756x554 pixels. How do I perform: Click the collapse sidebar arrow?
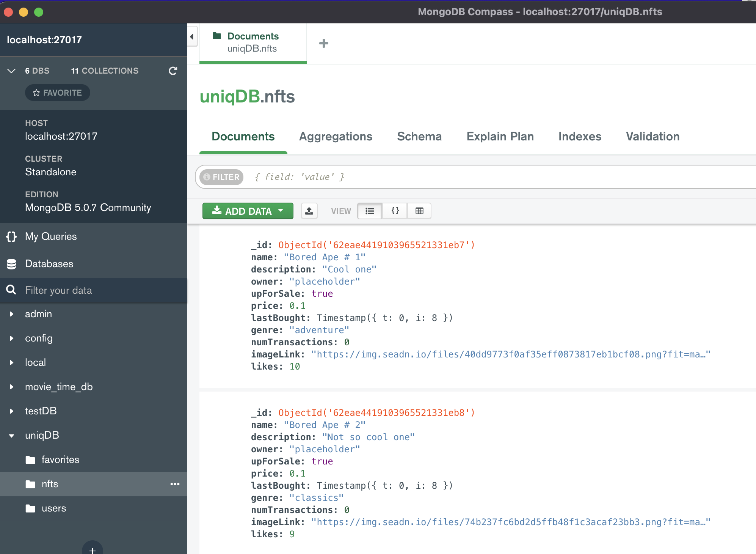191,36
